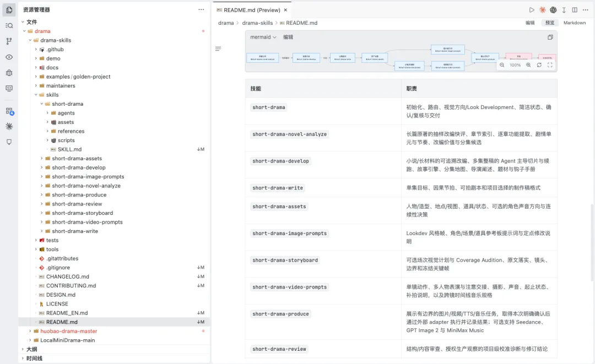Split the editor with the split icon
595x364 pixels.
(575, 10)
